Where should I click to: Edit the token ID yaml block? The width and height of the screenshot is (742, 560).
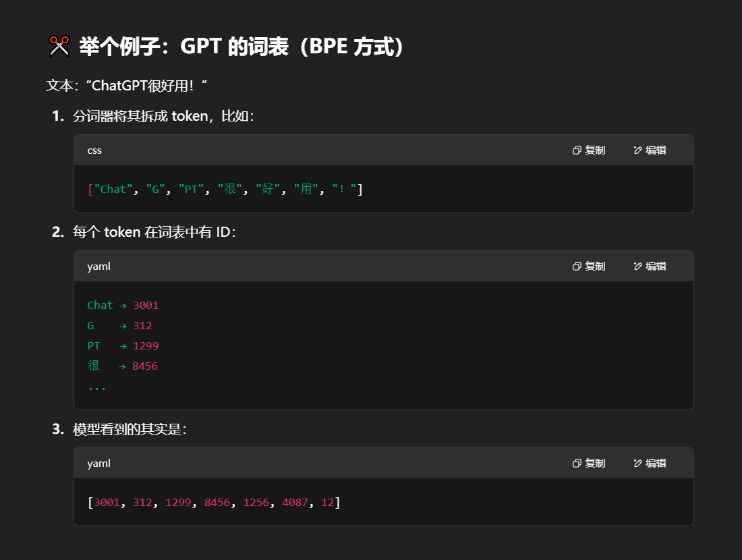point(650,266)
